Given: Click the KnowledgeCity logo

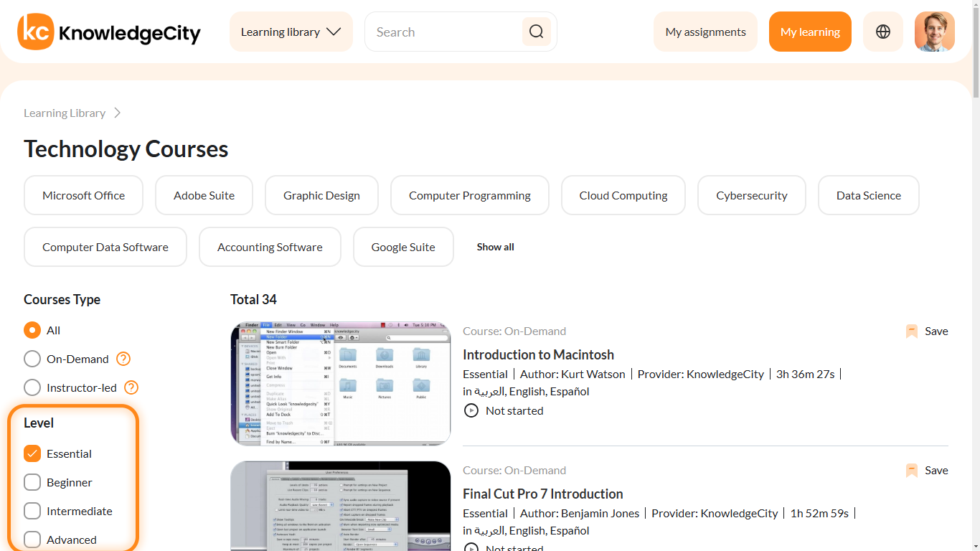Looking at the screenshot, I should pyautogui.click(x=109, y=32).
